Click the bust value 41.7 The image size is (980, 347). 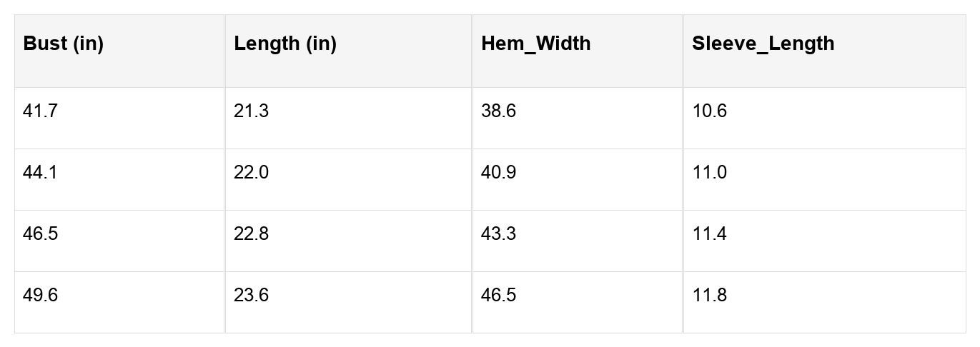(40, 111)
